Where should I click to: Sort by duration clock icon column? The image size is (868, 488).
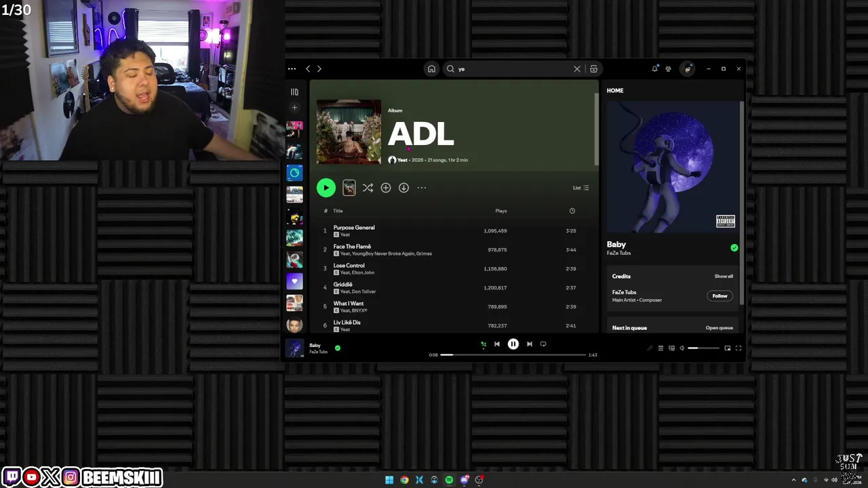572,211
